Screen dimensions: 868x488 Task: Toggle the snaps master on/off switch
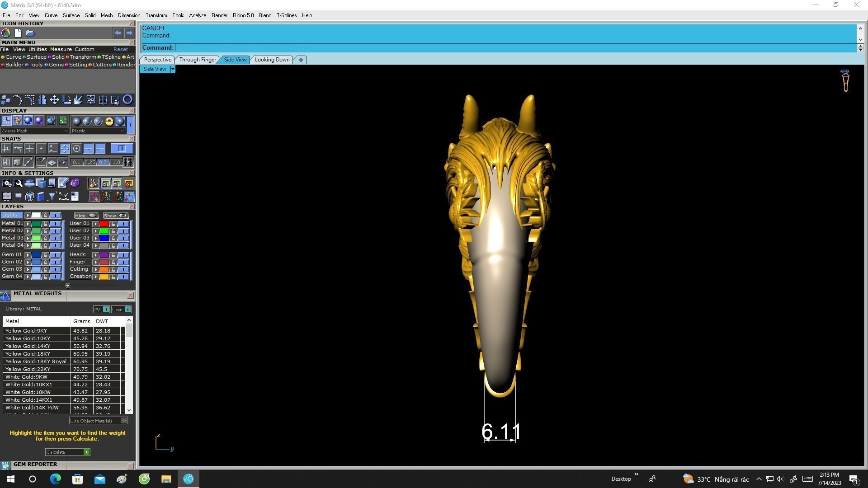(122, 149)
